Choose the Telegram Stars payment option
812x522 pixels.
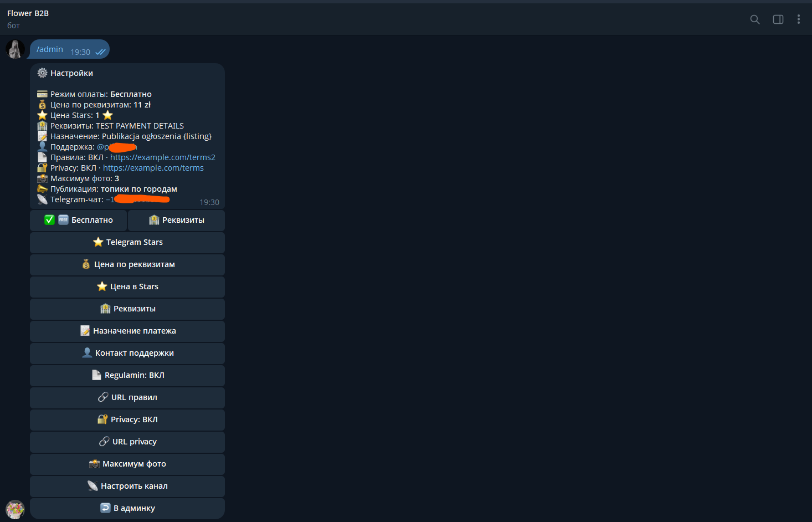pyautogui.click(x=127, y=242)
